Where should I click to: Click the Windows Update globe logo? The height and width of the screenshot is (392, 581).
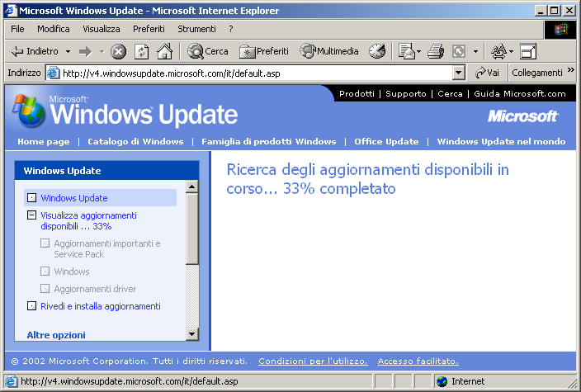point(29,111)
